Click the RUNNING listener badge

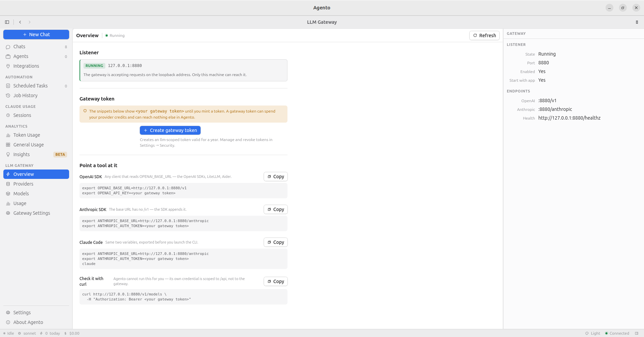[x=94, y=66]
